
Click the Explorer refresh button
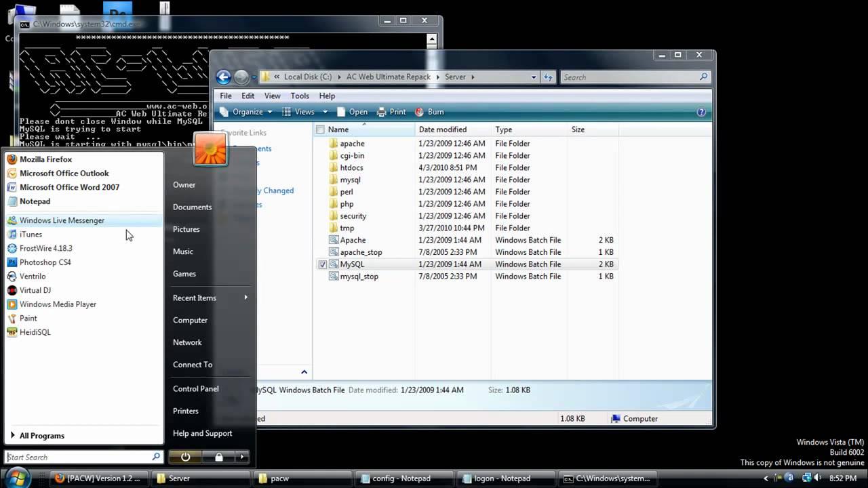(548, 77)
